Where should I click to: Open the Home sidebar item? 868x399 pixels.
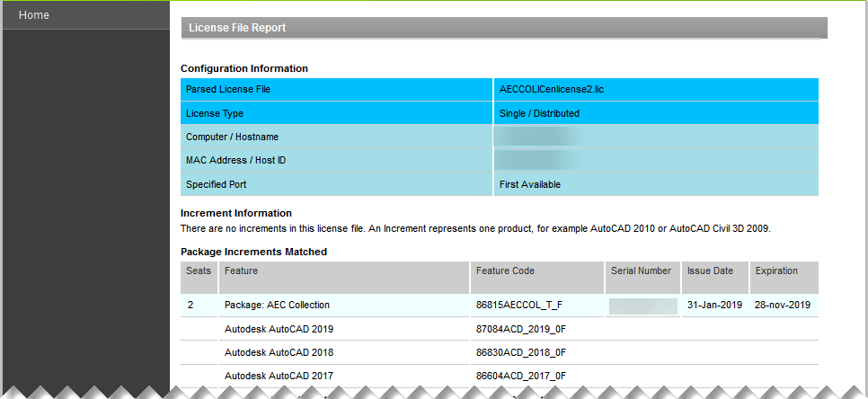tap(34, 15)
